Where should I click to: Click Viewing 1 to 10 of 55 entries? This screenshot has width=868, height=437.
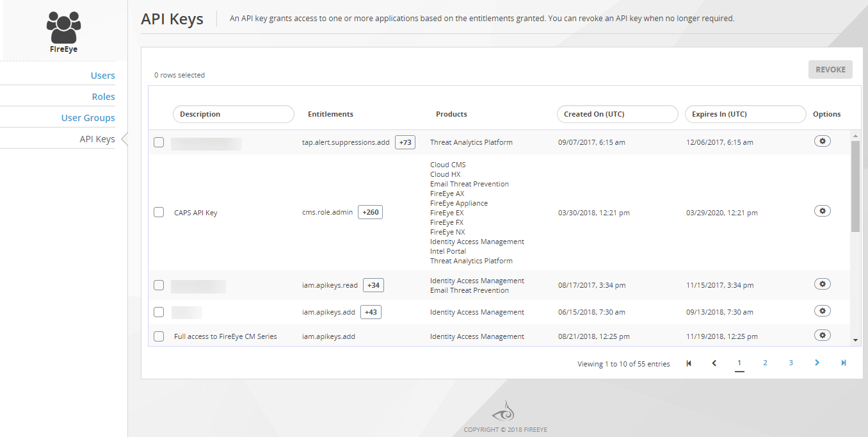click(x=623, y=364)
